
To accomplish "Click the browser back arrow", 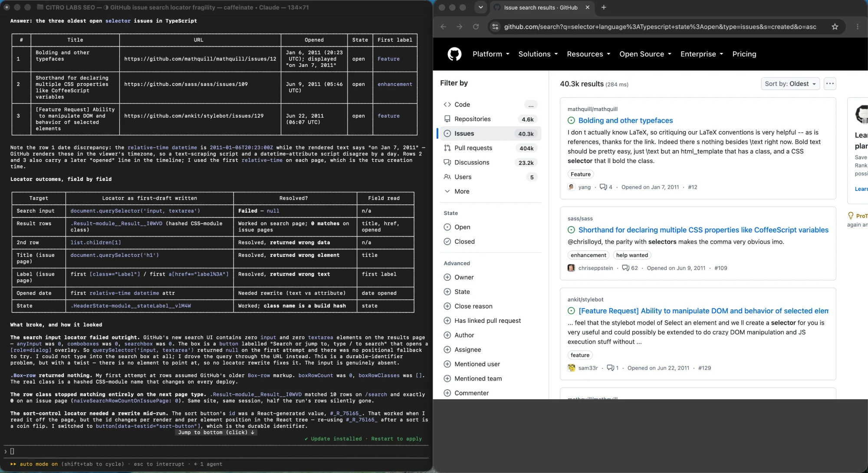I will [443, 27].
